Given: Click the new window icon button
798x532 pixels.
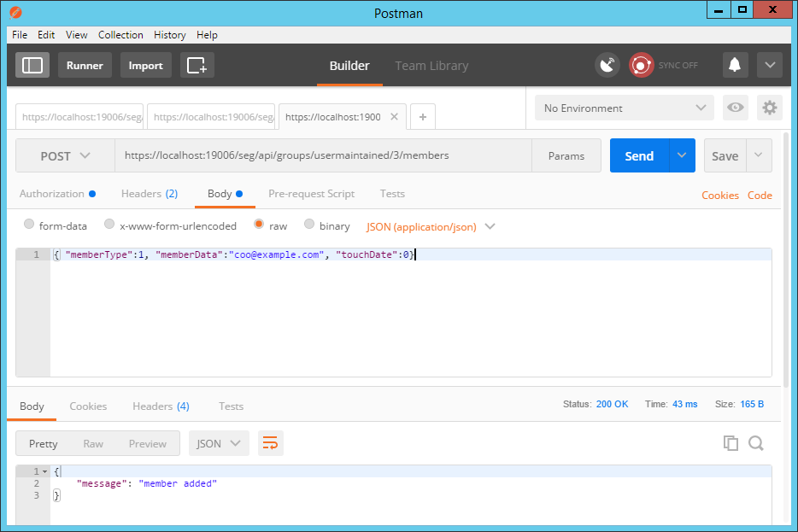Looking at the screenshot, I should pos(197,66).
